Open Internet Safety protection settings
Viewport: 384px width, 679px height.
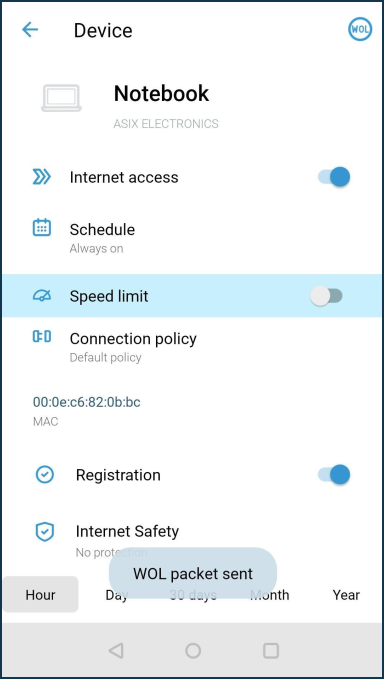tap(192, 539)
